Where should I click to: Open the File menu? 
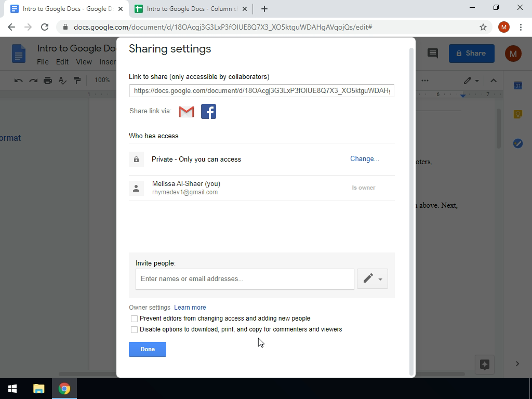pyautogui.click(x=43, y=62)
